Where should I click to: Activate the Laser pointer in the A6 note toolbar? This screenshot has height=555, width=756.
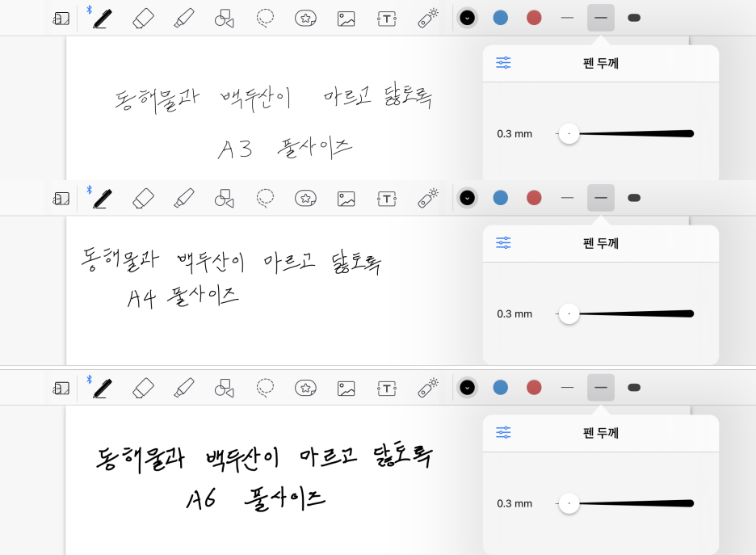point(427,388)
